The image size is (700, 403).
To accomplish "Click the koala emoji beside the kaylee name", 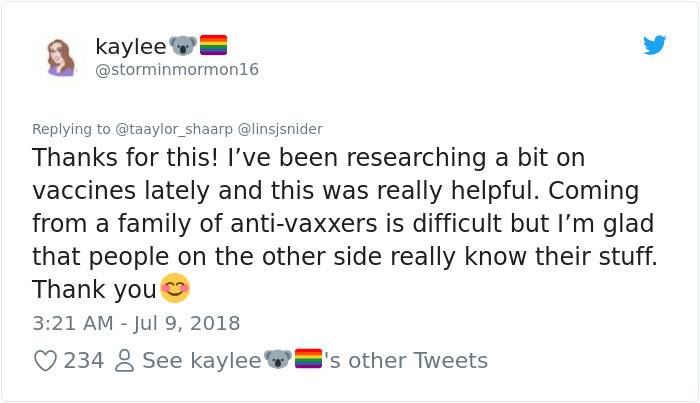I will 182,45.
